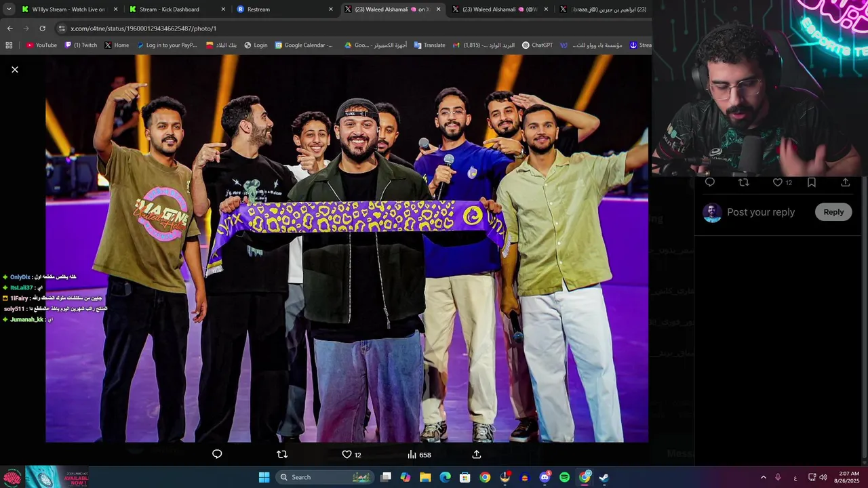This screenshot has height=488, width=868.
Task: Click the main group photo
Action: point(347,249)
